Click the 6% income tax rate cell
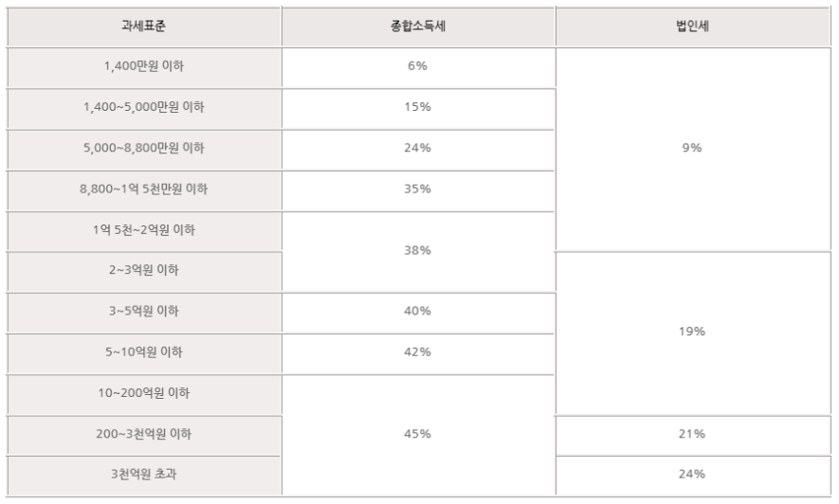 (417, 67)
